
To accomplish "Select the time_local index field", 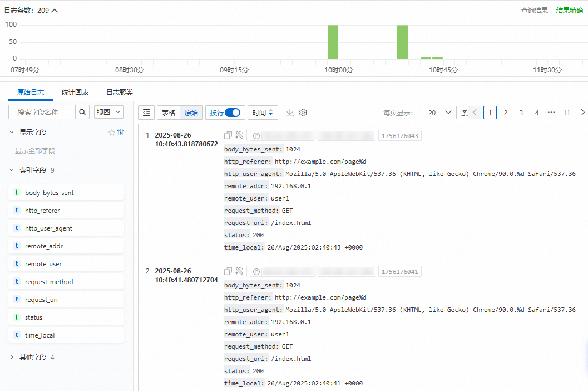I will (66, 335).
